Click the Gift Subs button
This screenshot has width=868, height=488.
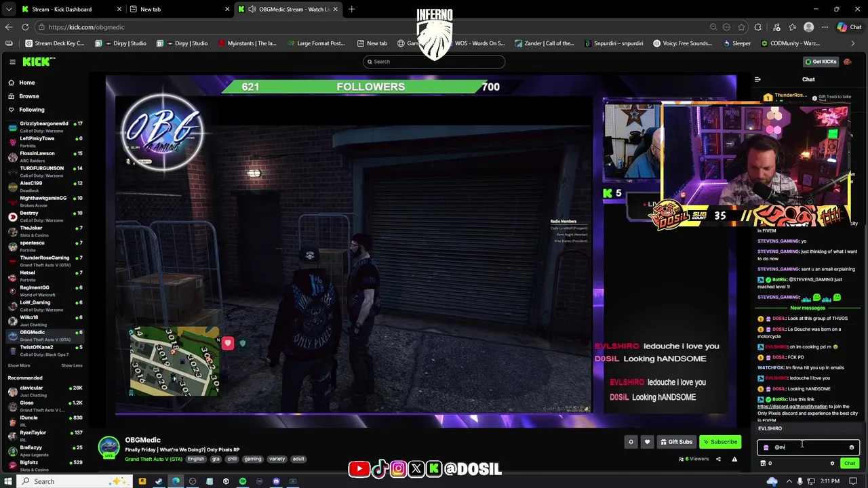click(x=676, y=442)
